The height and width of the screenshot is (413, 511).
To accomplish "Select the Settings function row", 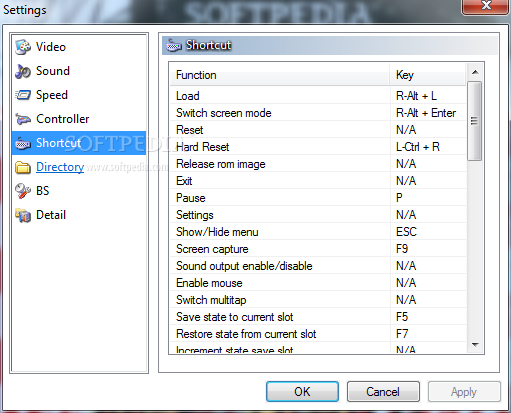I will point(318,215).
